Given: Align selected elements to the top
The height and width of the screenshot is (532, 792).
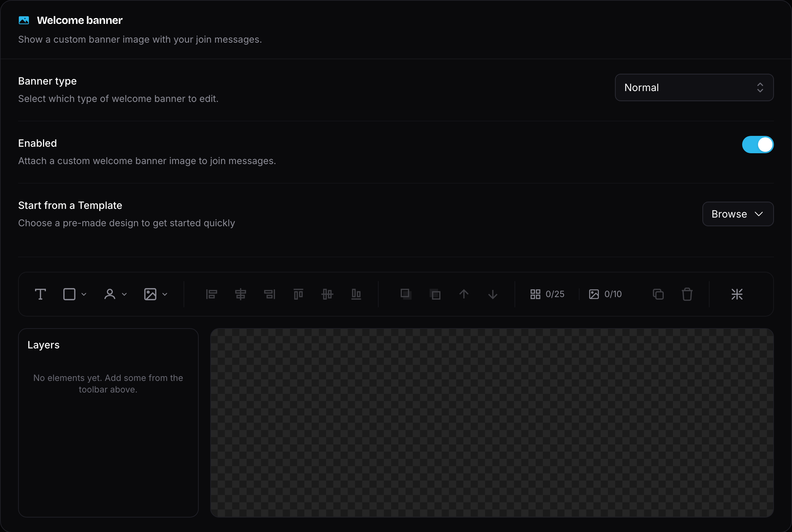Looking at the screenshot, I should pos(298,294).
